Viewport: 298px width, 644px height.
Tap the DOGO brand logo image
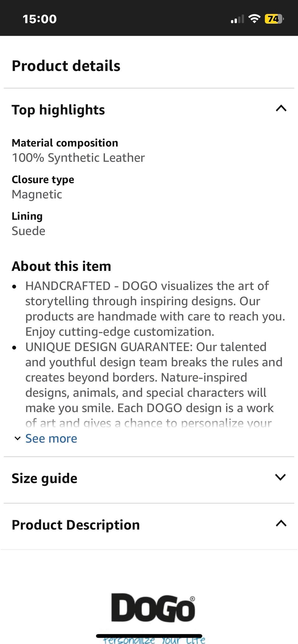[x=153, y=608]
